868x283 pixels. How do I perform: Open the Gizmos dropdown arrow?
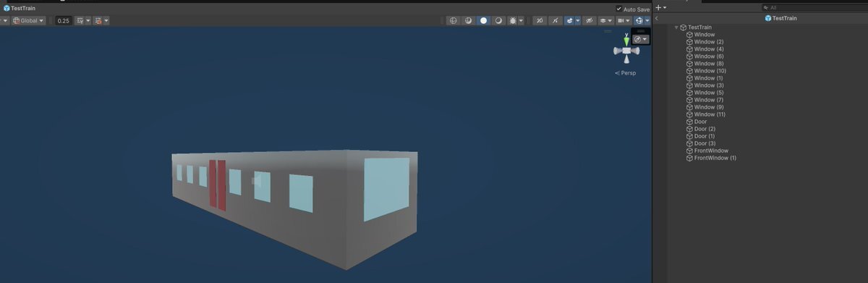click(647, 20)
